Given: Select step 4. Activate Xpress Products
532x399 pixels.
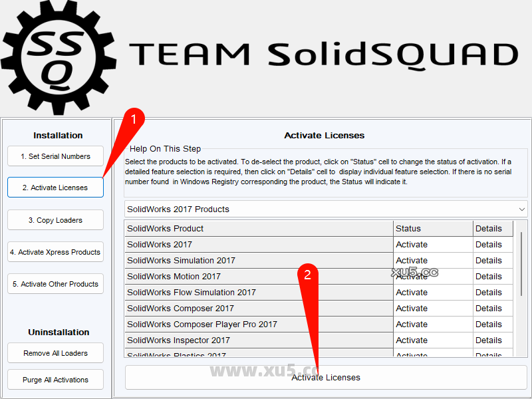Looking at the screenshot, I should pos(55,252).
